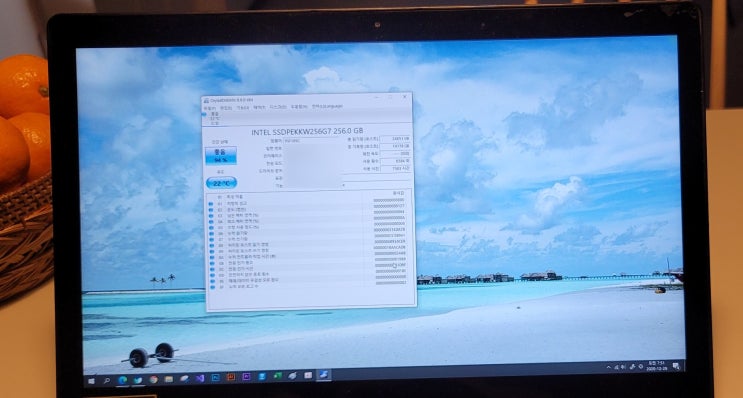The width and height of the screenshot is (743, 398).
Task: Open File Explorer from the taskbar
Action: tap(169, 379)
